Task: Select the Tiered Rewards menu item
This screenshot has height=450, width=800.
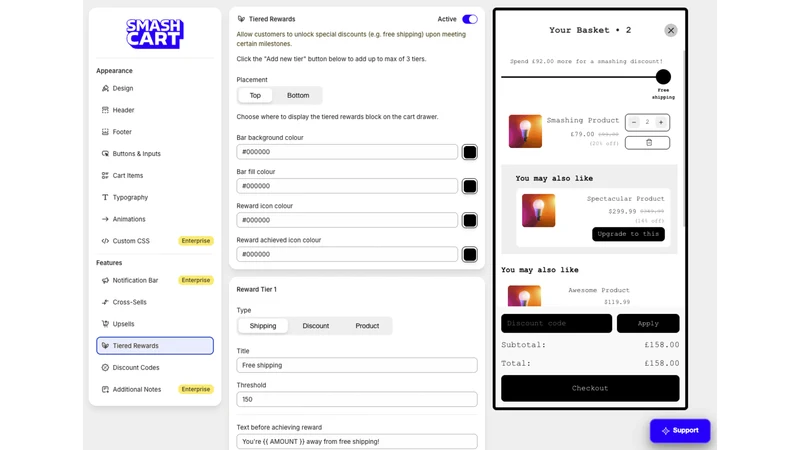Action: (x=155, y=345)
